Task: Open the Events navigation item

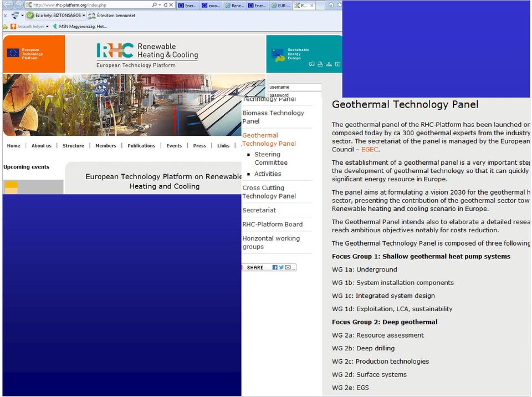Action: pyautogui.click(x=174, y=146)
